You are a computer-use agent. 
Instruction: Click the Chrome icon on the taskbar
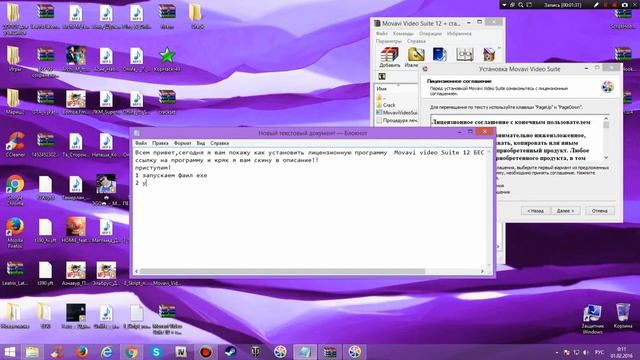pos(131,352)
